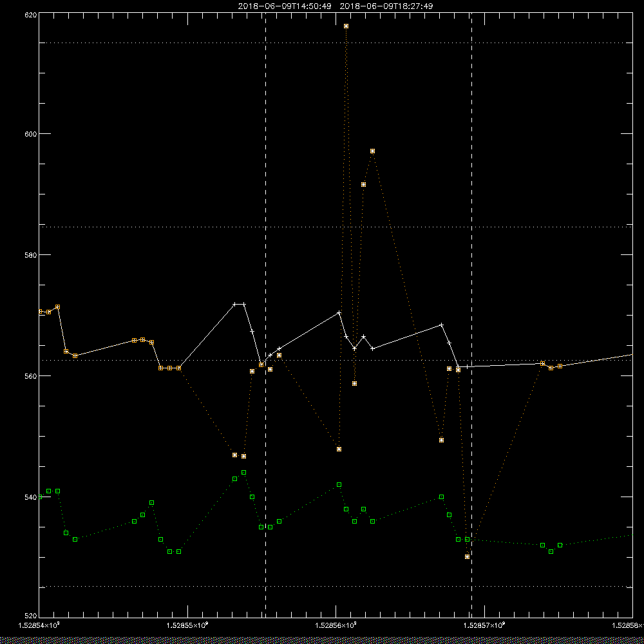This screenshot has width=644, height=644.
Task: Click the y-axis label 540
Action: tap(31, 497)
